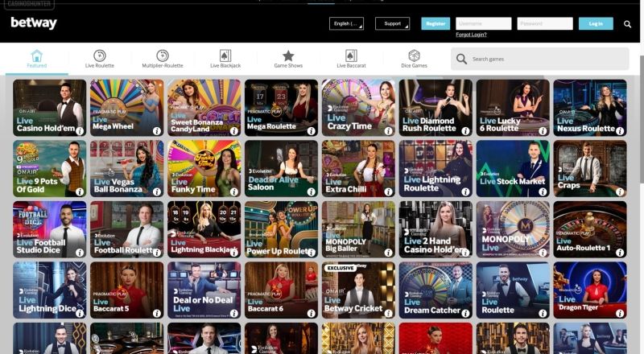
Task: Open info icon on Live Mega Wheel
Action: click(x=157, y=131)
